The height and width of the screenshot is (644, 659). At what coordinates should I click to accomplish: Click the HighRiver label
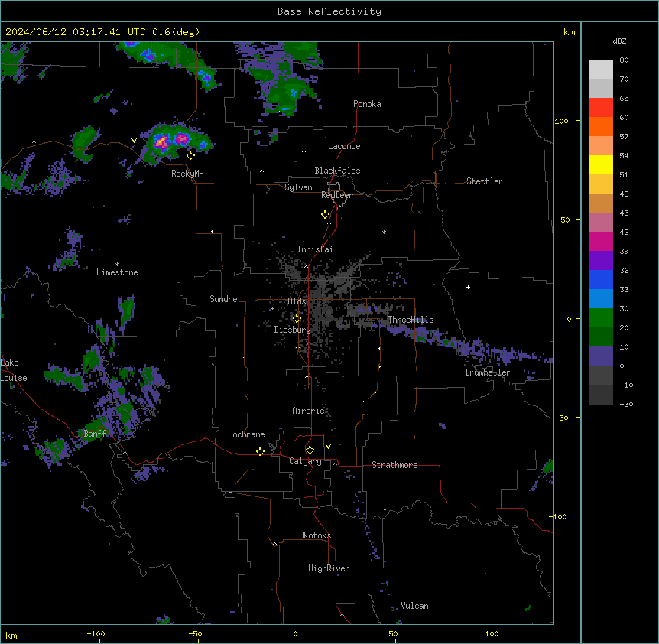329,568
